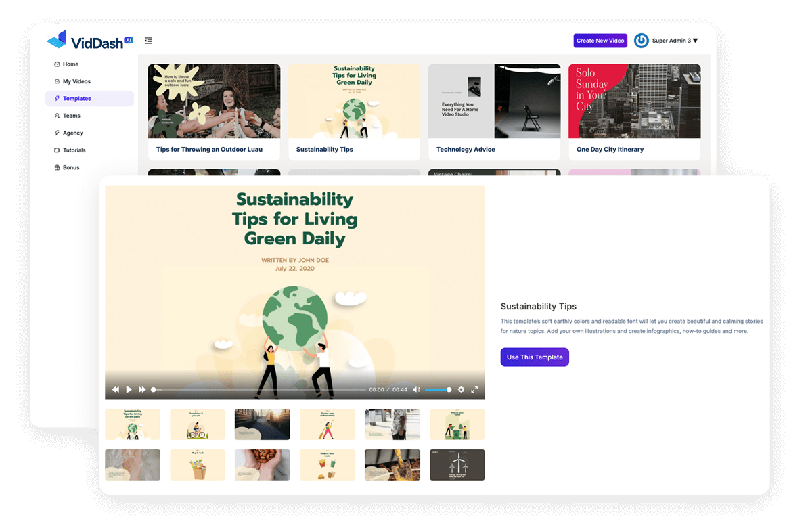Screen dimensions: 787x532
Task: Click the rewind button in video player
Action: [116, 389]
